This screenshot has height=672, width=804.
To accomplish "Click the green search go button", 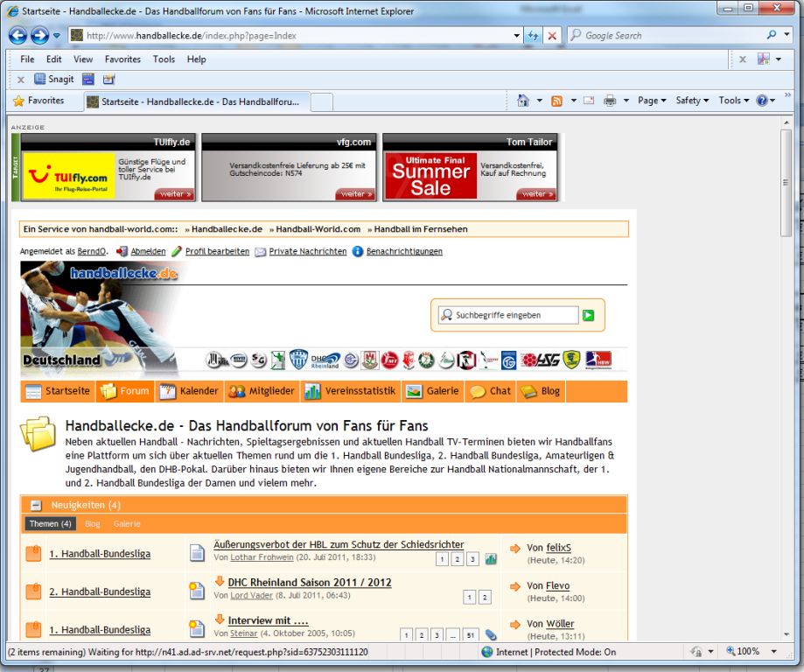I will click(x=588, y=315).
